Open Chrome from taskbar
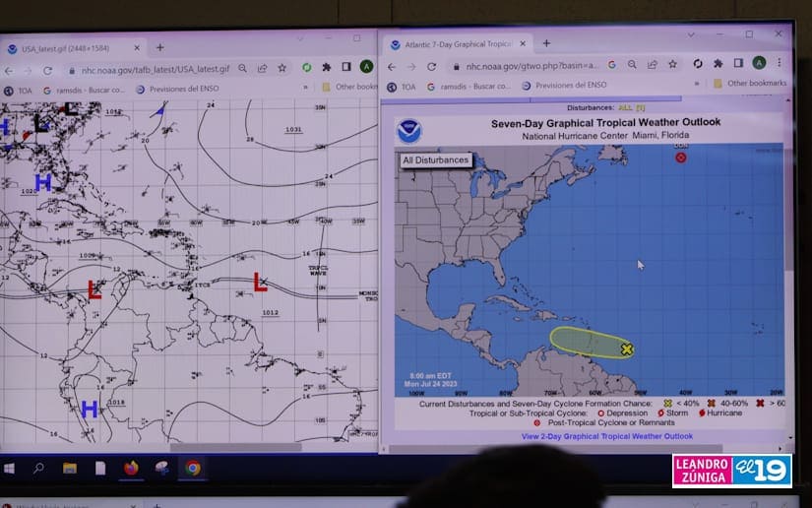Image resolution: width=812 pixels, height=508 pixels. 193,468
